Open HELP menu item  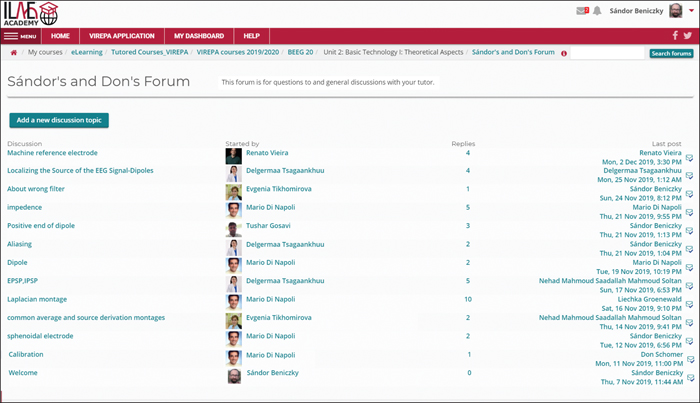tap(251, 36)
